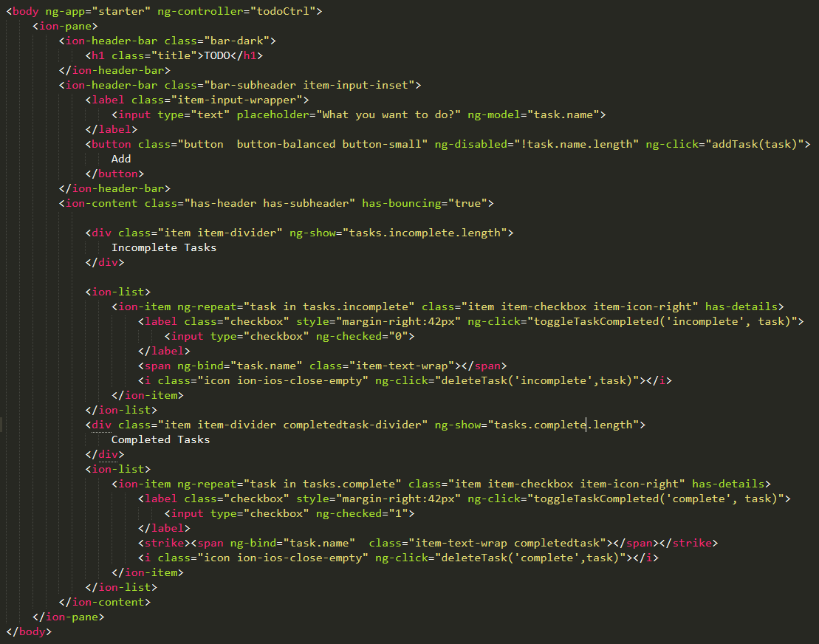Click the "button-balanced" class name
819x644 pixels.
coord(286,144)
